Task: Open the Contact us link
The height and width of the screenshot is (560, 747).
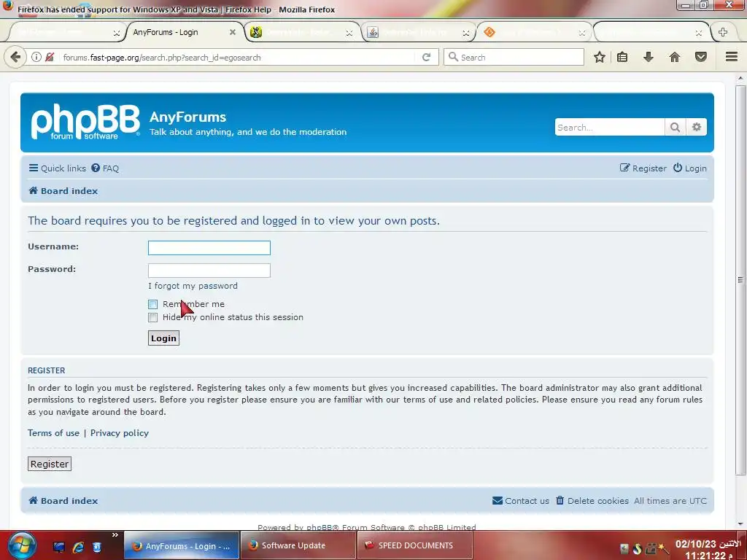Action: (x=521, y=501)
